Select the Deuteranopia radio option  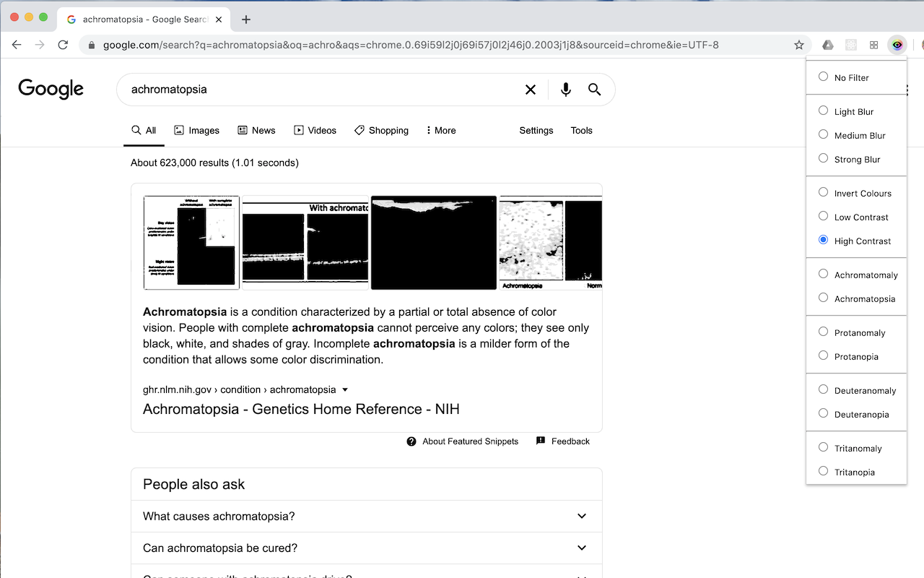(x=823, y=413)
